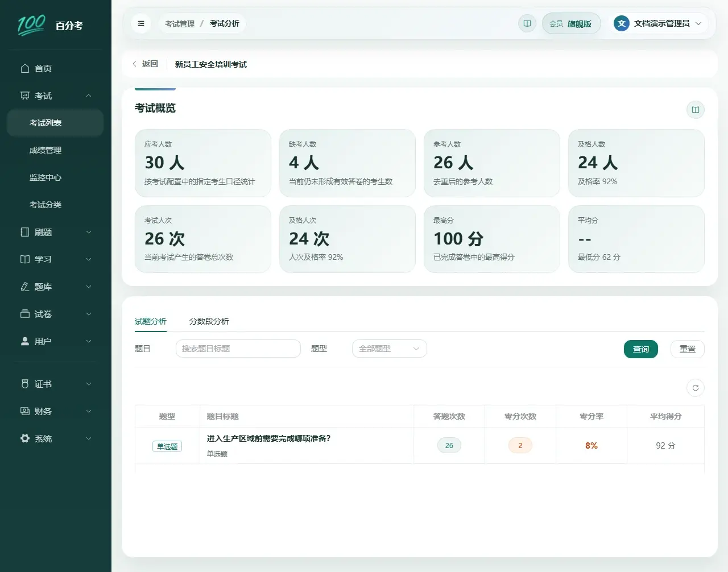Click the 答题次数 column header
Image resolution: width=728 pixels, height=572 pixels.
pos(449,416)
